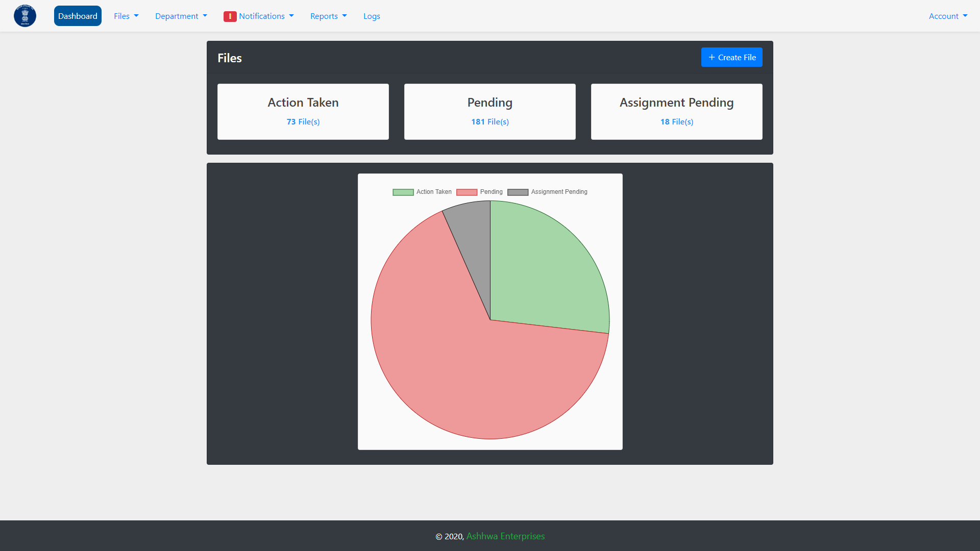Image resolution: width=980 pixels, height=551 pixels.
Task: Open the Reports dropdown menu
Action: coord(328,16)
